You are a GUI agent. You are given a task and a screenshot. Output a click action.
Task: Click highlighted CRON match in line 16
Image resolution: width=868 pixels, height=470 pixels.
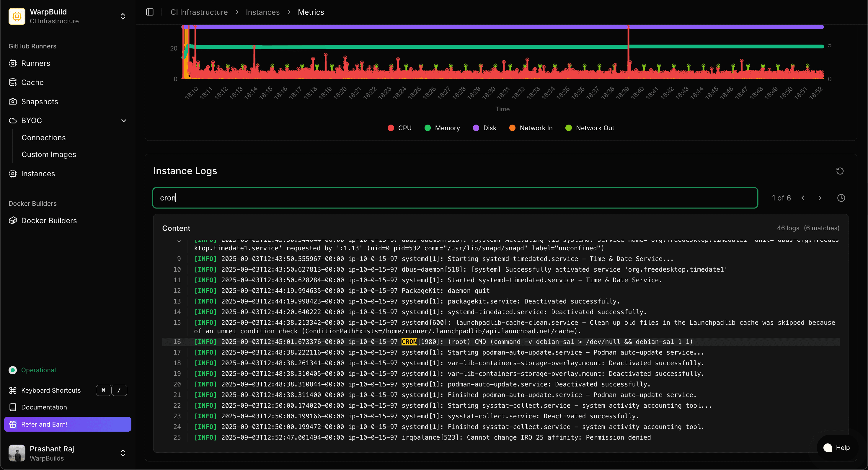click(x=409, y=342)
